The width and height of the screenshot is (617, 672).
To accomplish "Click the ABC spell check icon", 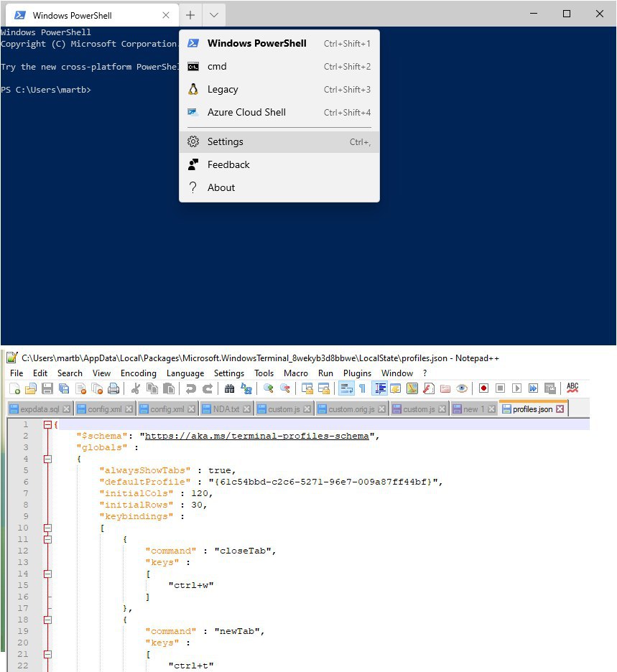I will tap(572, 388).
